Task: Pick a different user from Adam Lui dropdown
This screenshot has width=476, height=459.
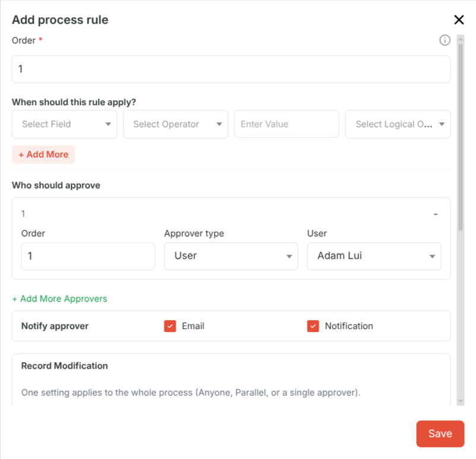Action: coord(374,256)
